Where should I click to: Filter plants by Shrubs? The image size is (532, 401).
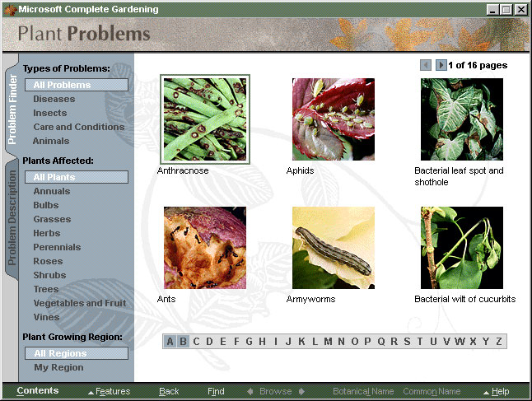[x=49, y=275]
